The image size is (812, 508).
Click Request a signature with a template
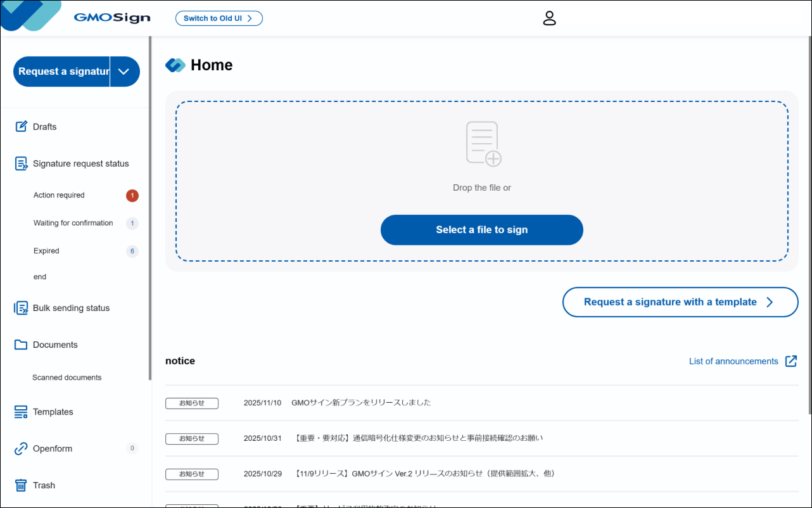pos(680,302)
